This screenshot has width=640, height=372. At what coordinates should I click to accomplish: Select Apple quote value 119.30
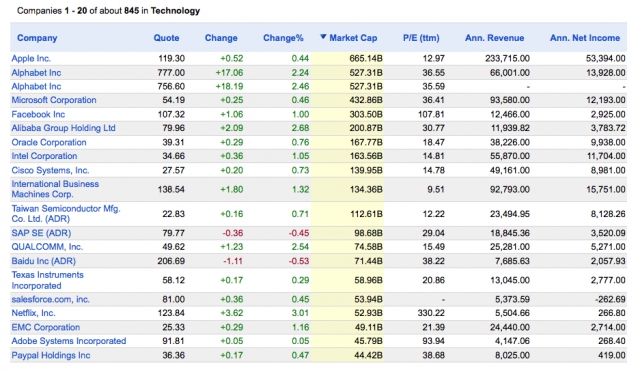171,58
